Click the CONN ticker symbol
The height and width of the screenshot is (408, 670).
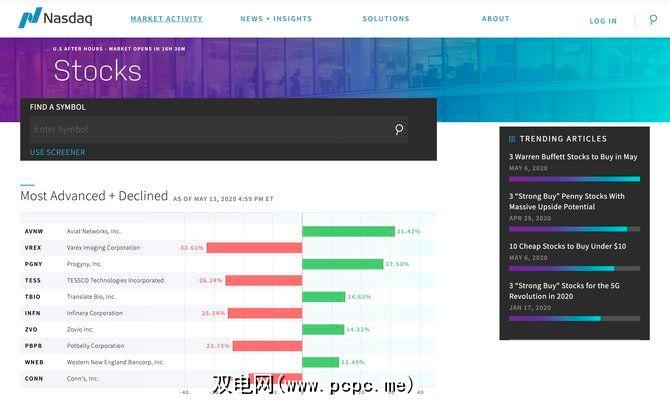(x=34, y=379)
